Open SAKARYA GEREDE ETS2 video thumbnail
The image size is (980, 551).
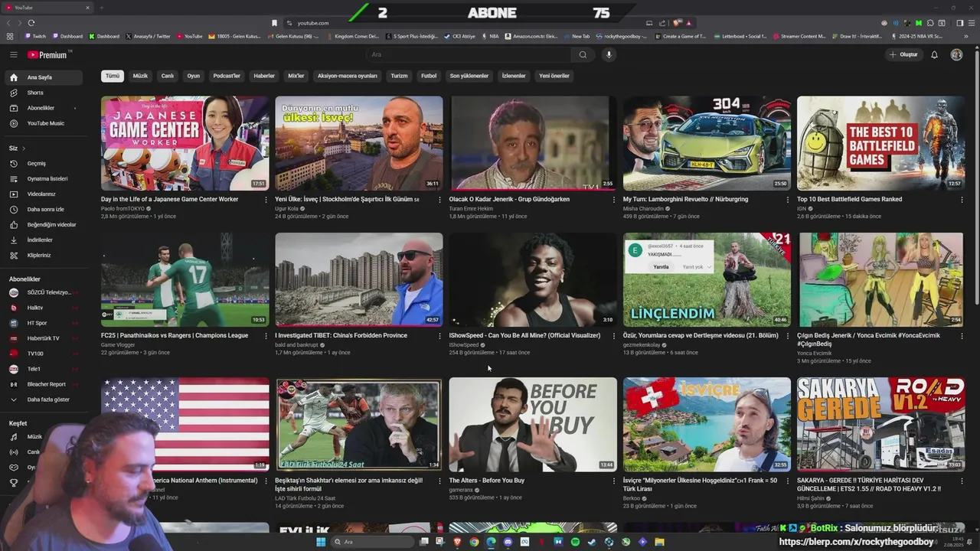(880, 424)
